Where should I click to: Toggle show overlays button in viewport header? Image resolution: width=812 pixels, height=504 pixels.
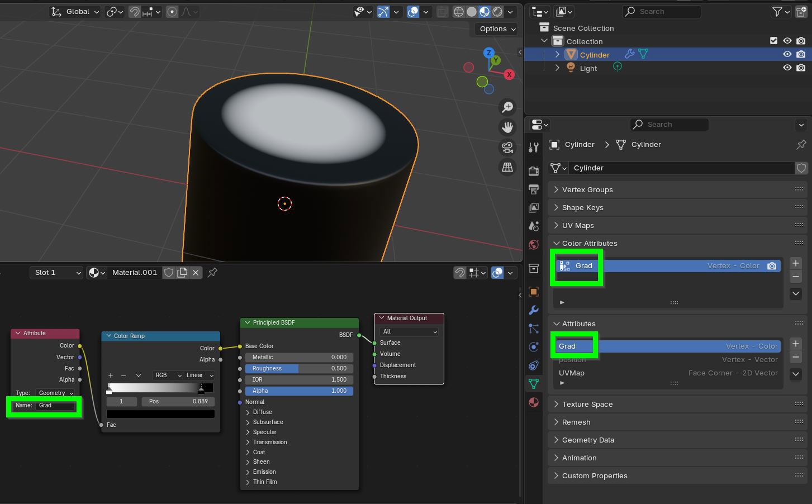pyautogui.click(x=413, y=12)
